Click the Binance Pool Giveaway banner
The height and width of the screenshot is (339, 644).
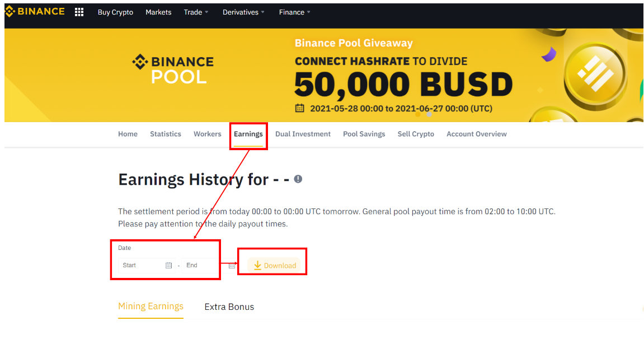pyautogui.click(x=323, y=75)
